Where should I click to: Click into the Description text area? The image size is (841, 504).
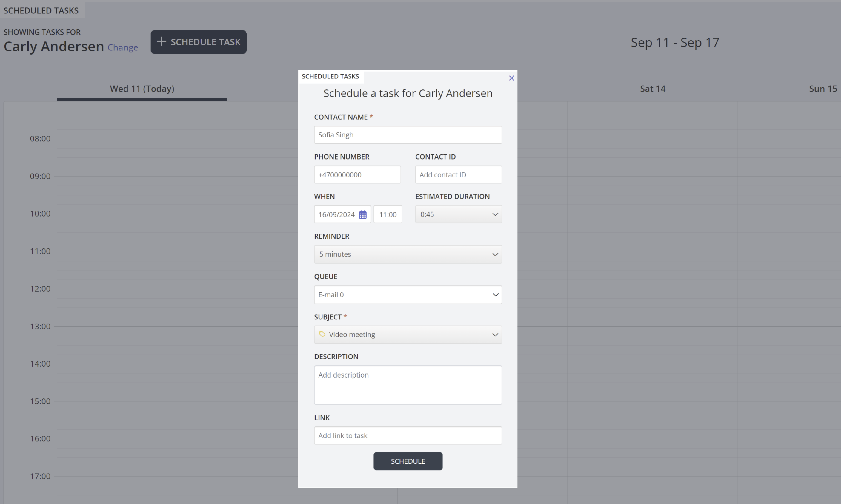pyautogui.click(x=408, y=385)
